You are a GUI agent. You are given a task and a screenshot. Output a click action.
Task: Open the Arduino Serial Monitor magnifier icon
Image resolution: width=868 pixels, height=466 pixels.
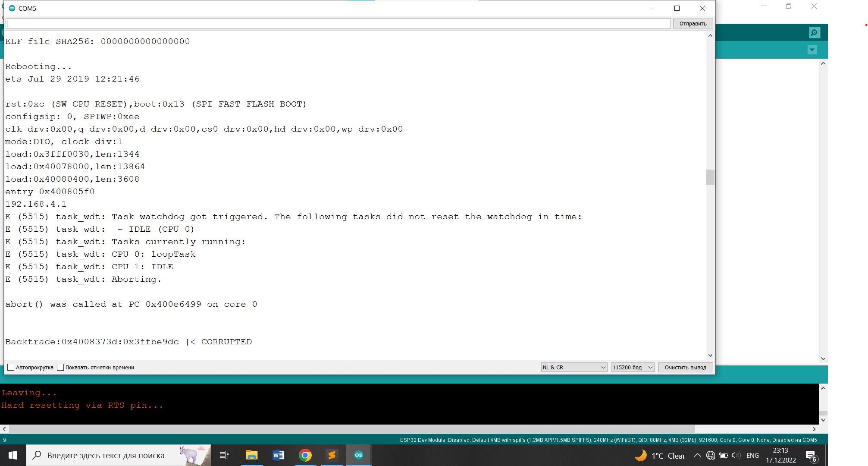coord(814,33)
